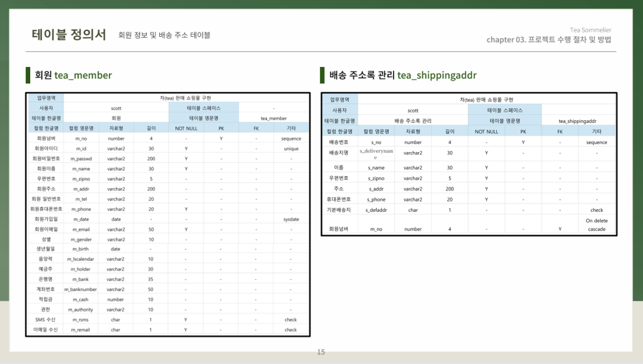Select the 'm_gender' cell
643x364 pixels.
81,239
